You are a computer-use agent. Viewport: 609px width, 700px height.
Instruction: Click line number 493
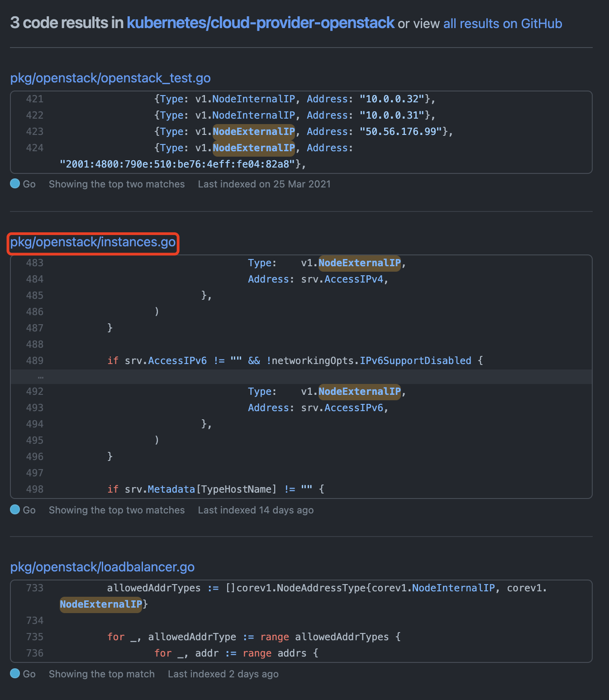pyautogui.click(x=35, y=408)
